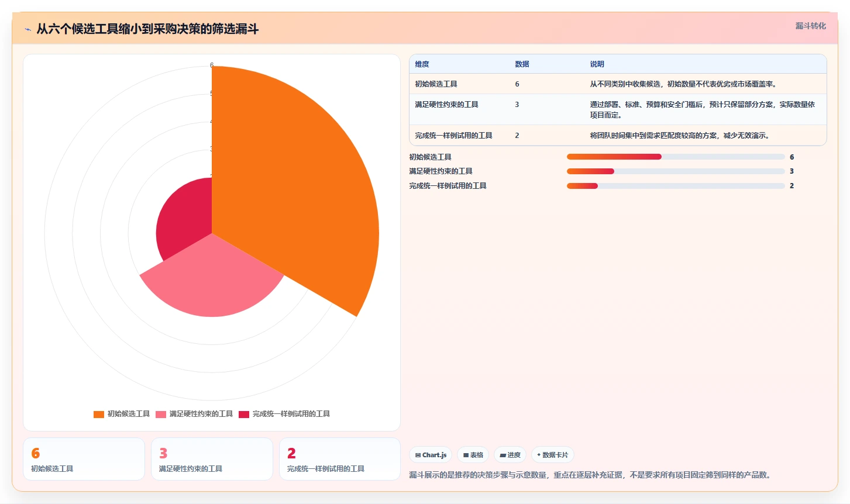Select the 进度 tag chip
This screenshot has height=504, width=850.
(510, 455)
